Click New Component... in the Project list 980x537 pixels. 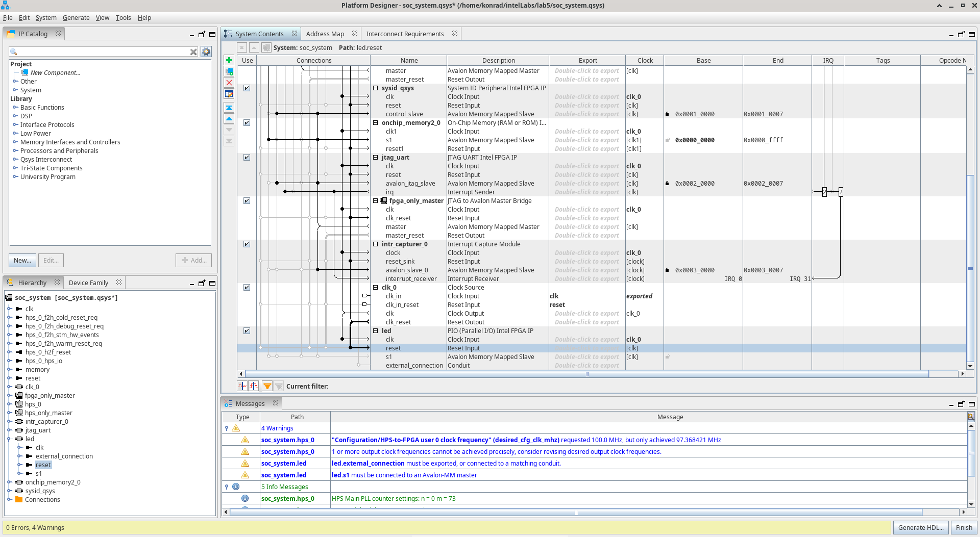(x=55, y=73)
